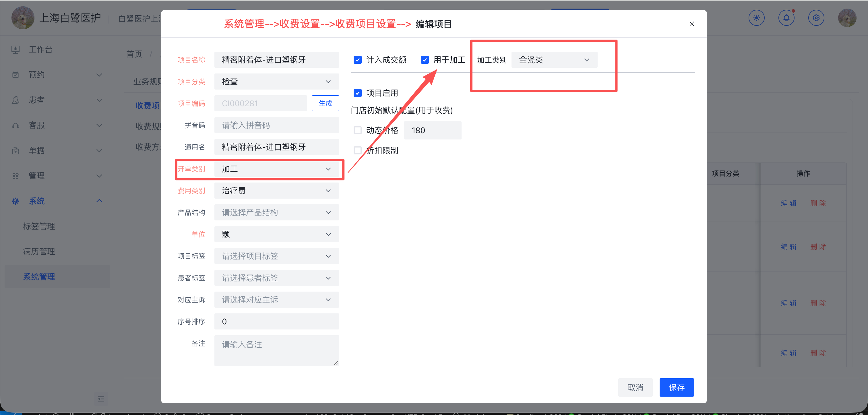Toggle the 用于加工 checkbox
Image resolution: width=868 pixels, height=415 pixels.
tap(425, 60)
